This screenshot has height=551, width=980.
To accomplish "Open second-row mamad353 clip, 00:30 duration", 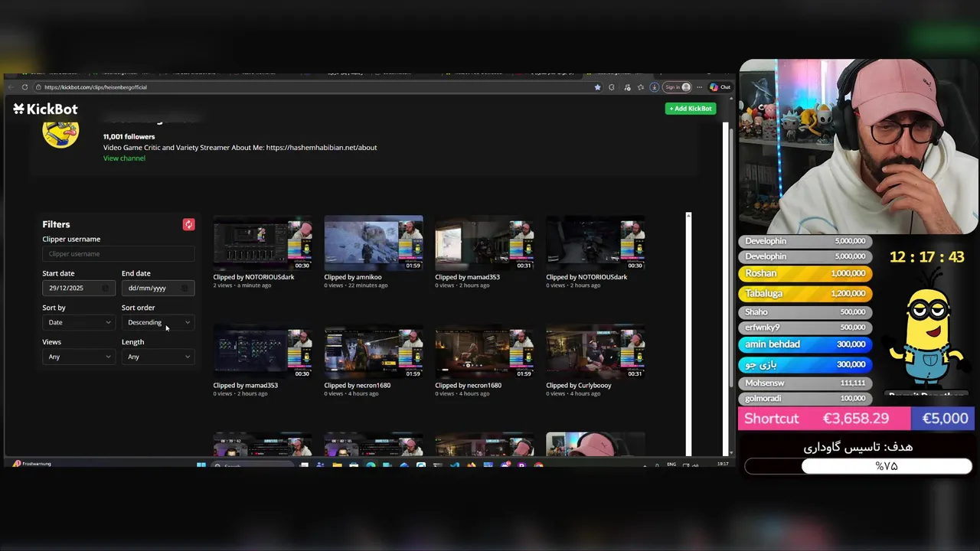I will pos(263,352).
